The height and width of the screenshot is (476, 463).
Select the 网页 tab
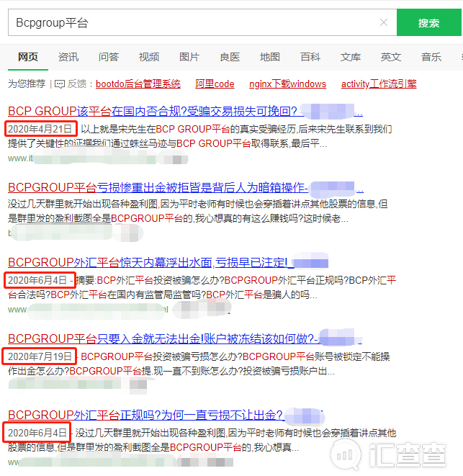[28, 57]
